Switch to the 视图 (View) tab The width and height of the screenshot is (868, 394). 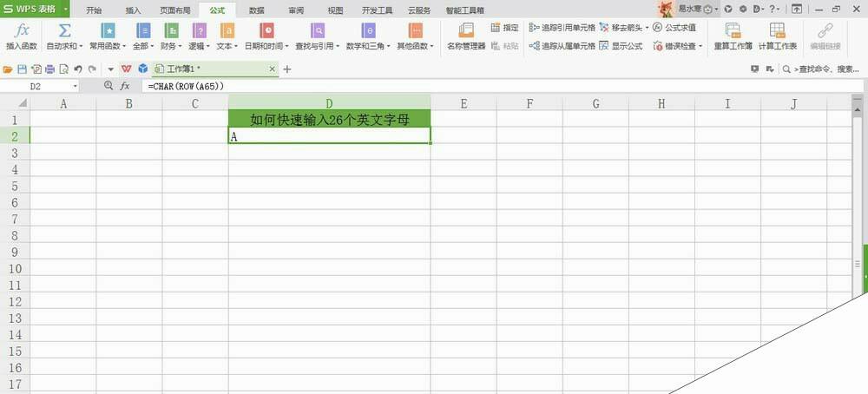tap(335, 10)
